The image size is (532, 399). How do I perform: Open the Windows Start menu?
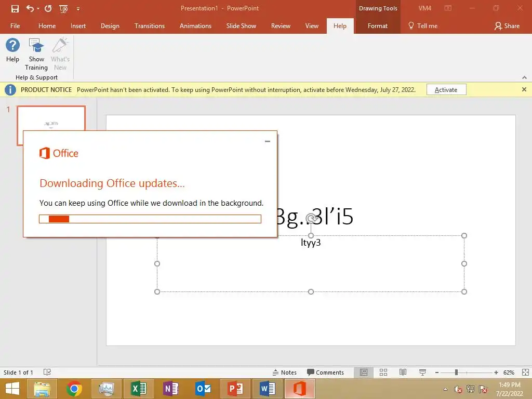(12, 389)
